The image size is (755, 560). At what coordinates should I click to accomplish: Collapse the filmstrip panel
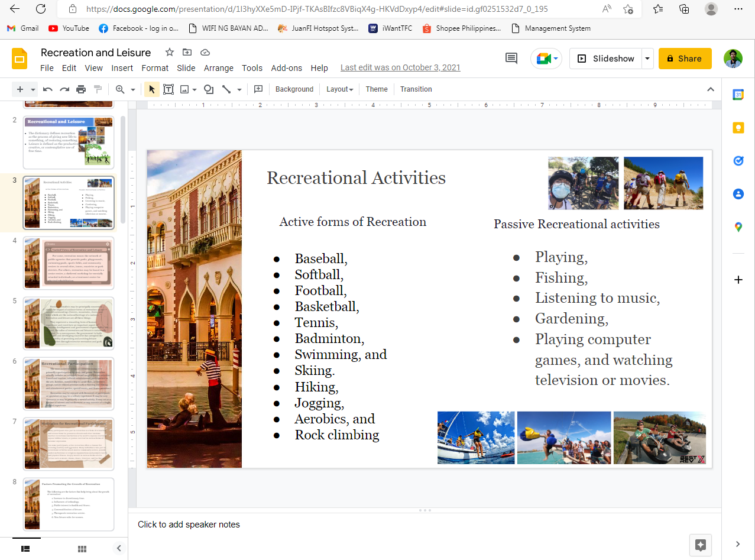click(x=119, y=549)
